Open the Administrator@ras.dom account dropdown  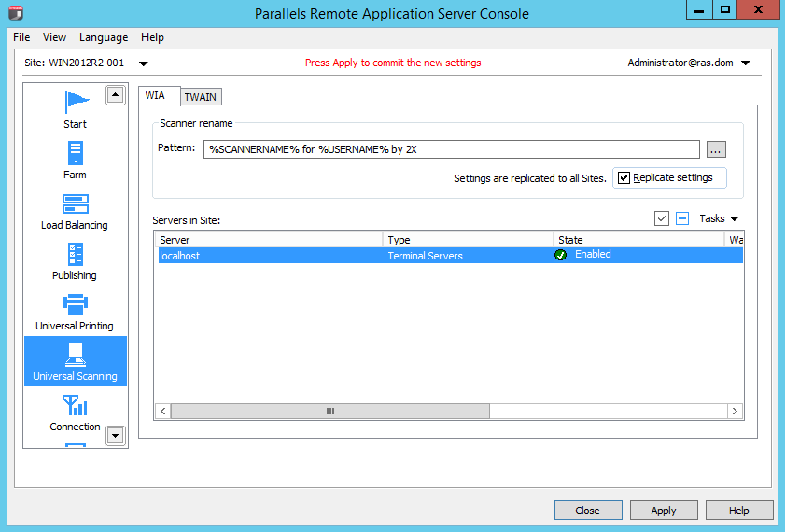click(746, 63)
